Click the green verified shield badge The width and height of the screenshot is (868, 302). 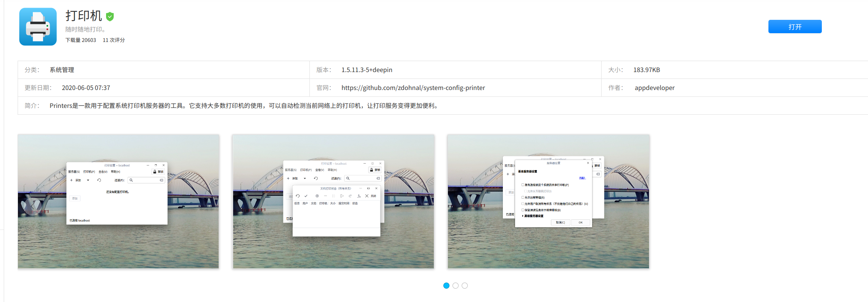(110, 16)
